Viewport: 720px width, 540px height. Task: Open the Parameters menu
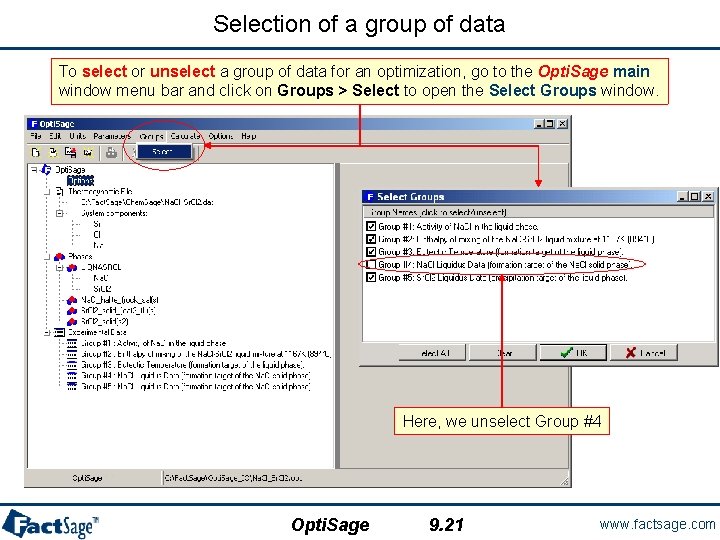coord(112,136)
